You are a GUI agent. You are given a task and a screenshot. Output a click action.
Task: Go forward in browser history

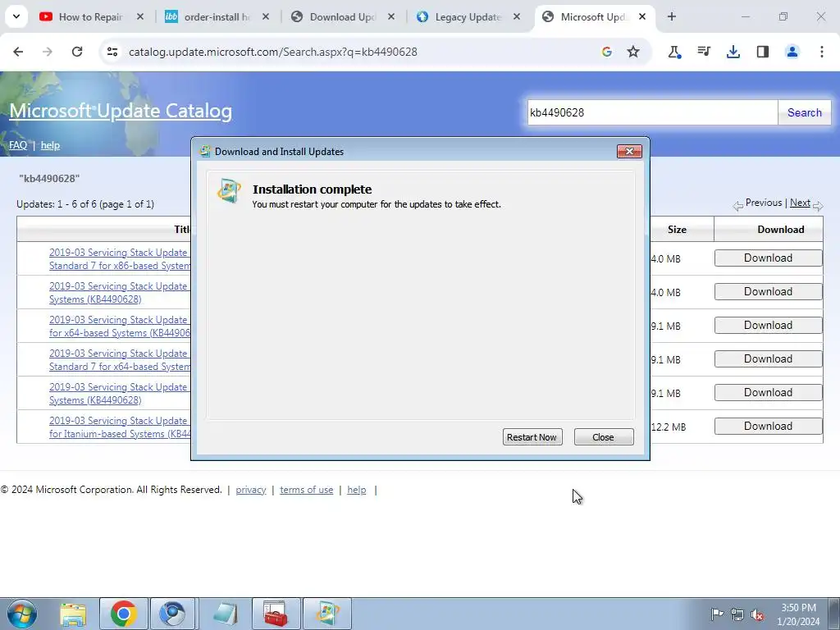tap(48, 52)
